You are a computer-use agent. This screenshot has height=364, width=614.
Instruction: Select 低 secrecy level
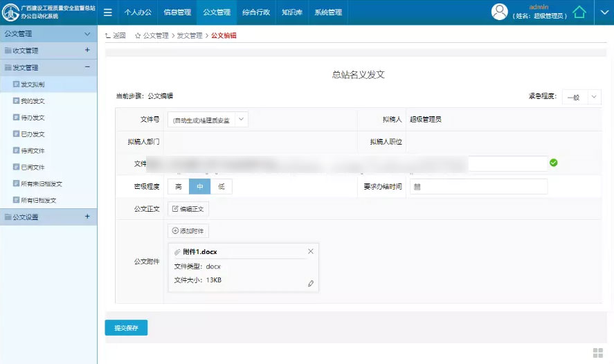[221, 186]
